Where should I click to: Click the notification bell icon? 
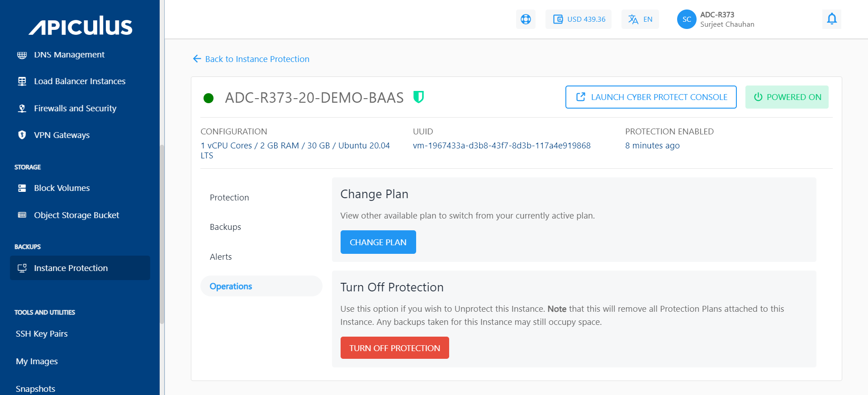[x=831, y=19]
